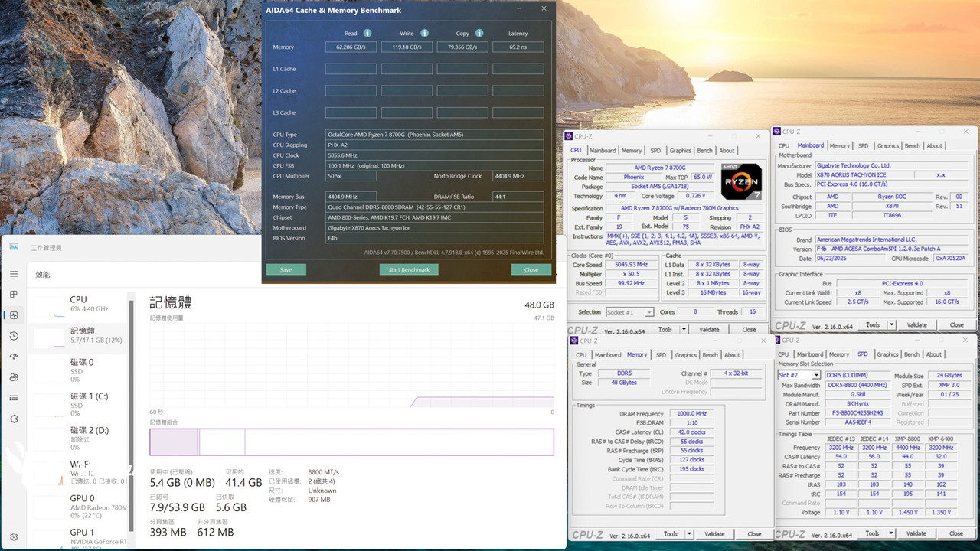980x551 pixels.
Task: Click Start Benchmark in AIDA64
Action: coord(409,269)
